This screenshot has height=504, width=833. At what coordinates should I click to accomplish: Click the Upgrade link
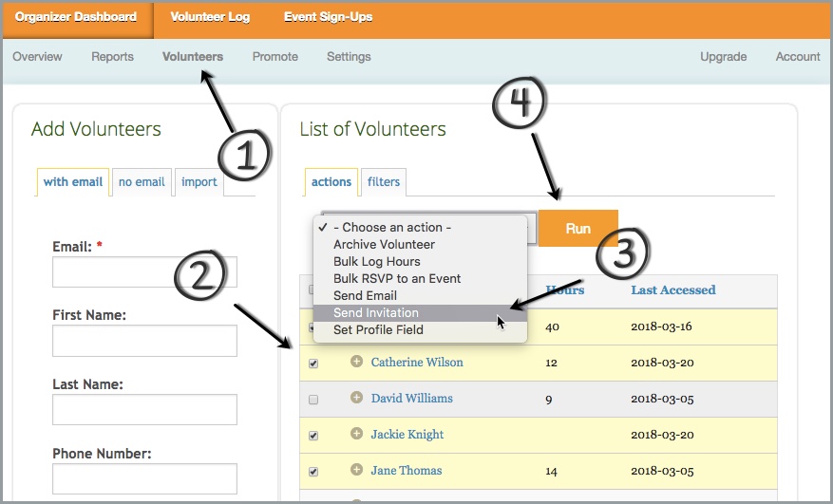[723, 56]
